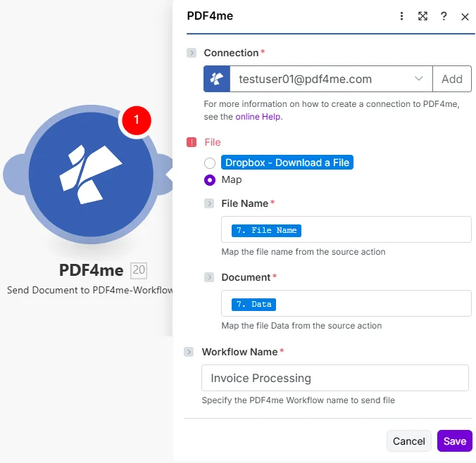Click the module's left connector bump

(x=13, y=175)
